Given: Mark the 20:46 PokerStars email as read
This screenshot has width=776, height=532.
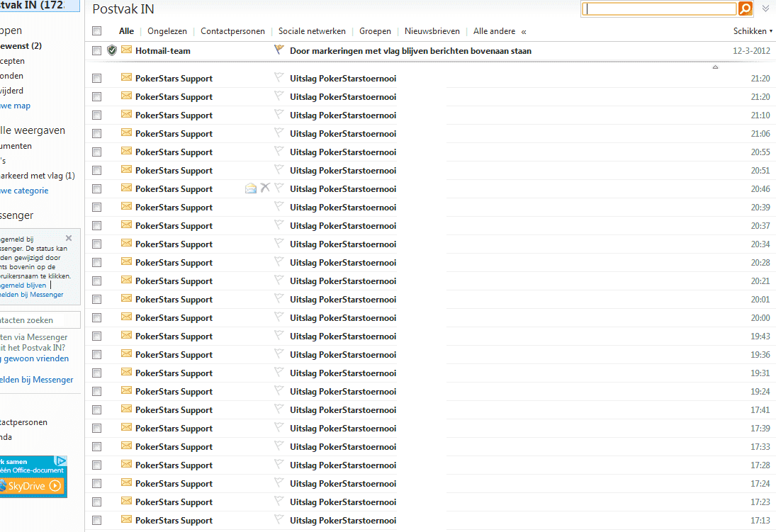Looking at the screenshot, I should pos(250,188).
